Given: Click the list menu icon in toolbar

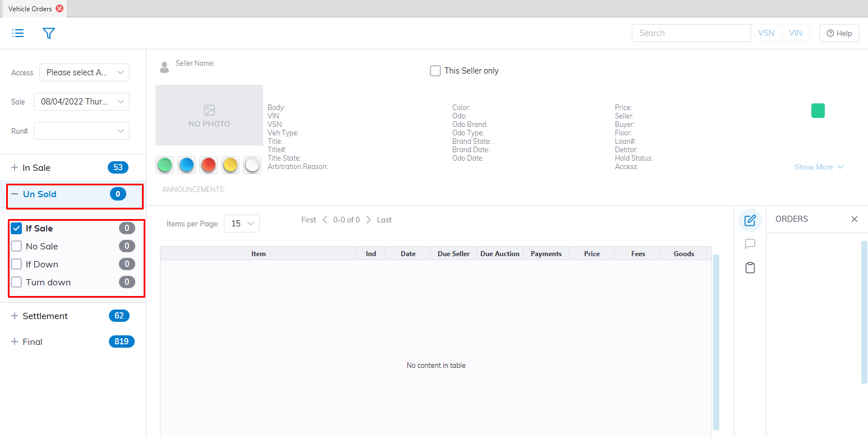Looking at the screenshot, I should point(18,33).
